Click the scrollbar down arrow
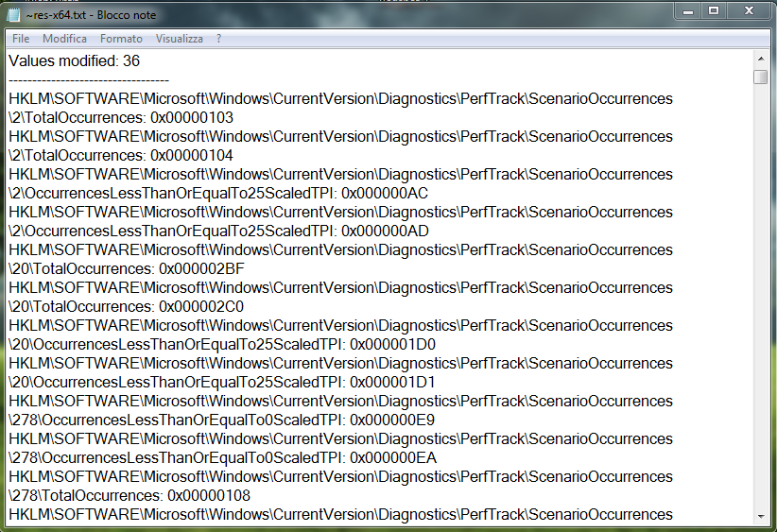The height and width of the screenshot is (532, 777). (761, 517)
